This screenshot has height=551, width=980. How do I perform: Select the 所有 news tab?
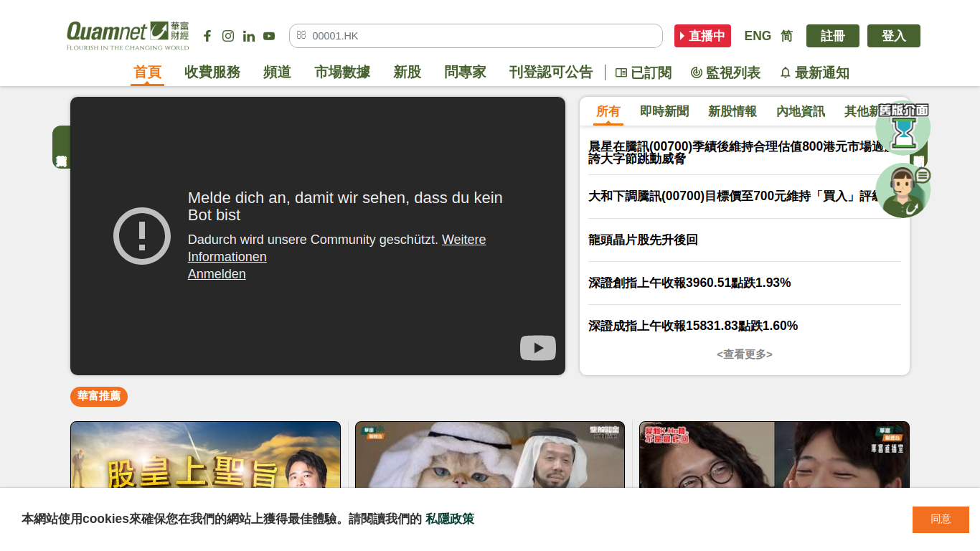tap(608, 112)
